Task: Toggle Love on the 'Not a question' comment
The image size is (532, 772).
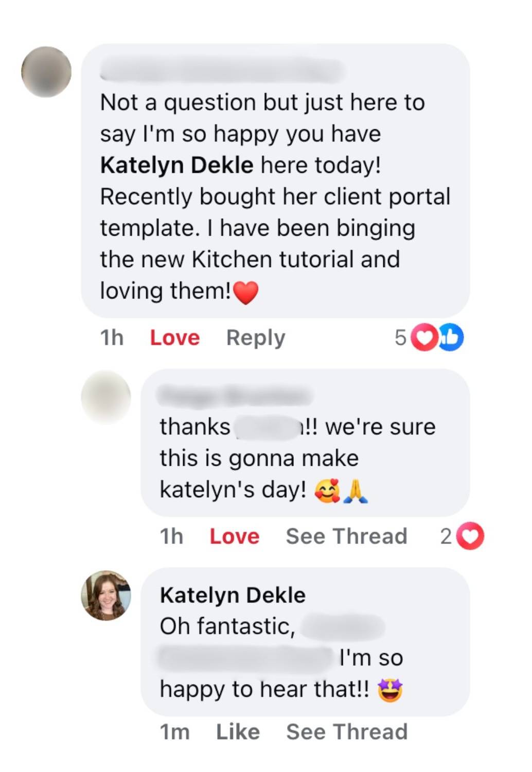Action: tap(175, 338)
